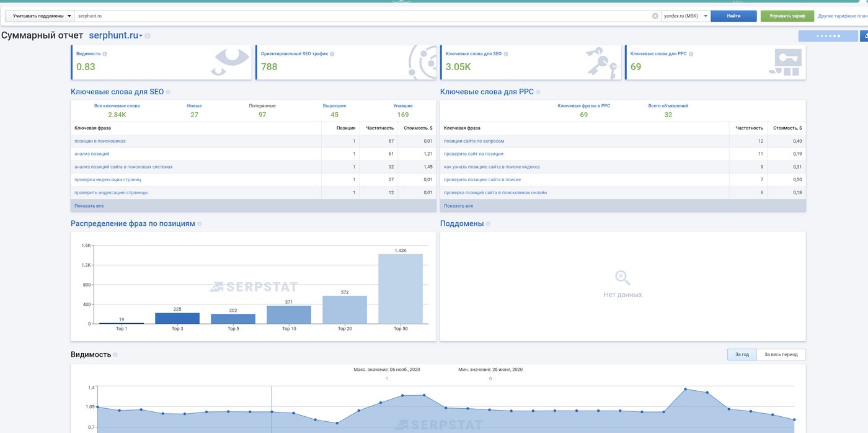Open PPC keyword 'проверка позиций сайта в поисковиках онлайн'

[495, 193]
